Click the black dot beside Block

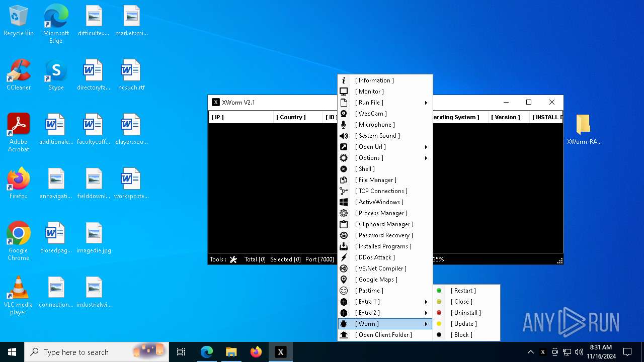click(x=439, y=335)
